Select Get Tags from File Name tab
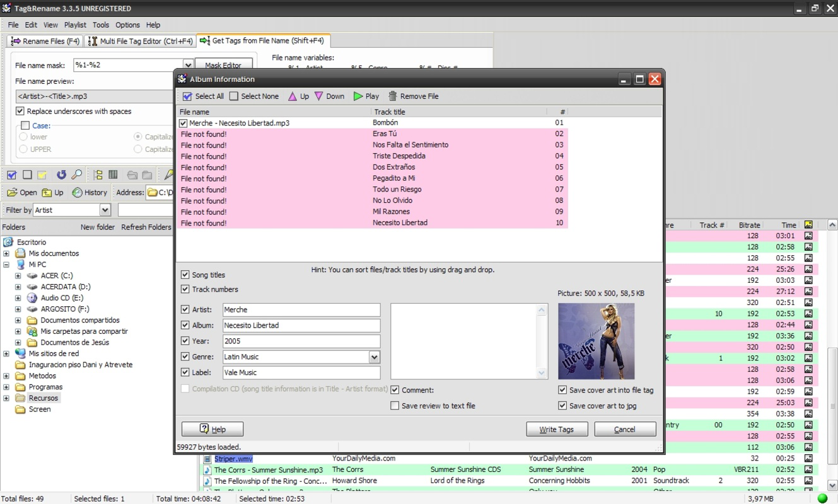The image size is (838, 504). [x=263, y=40]
